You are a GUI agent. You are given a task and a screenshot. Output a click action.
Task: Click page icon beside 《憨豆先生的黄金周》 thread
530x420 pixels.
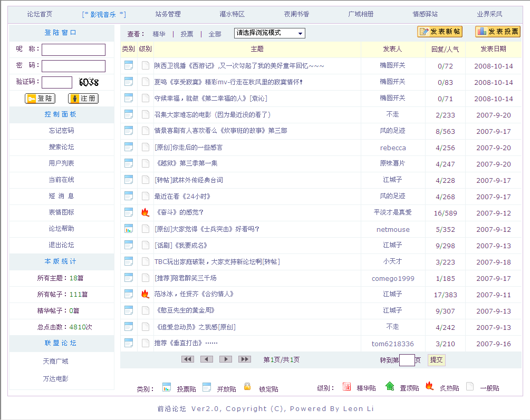[146, 310]
